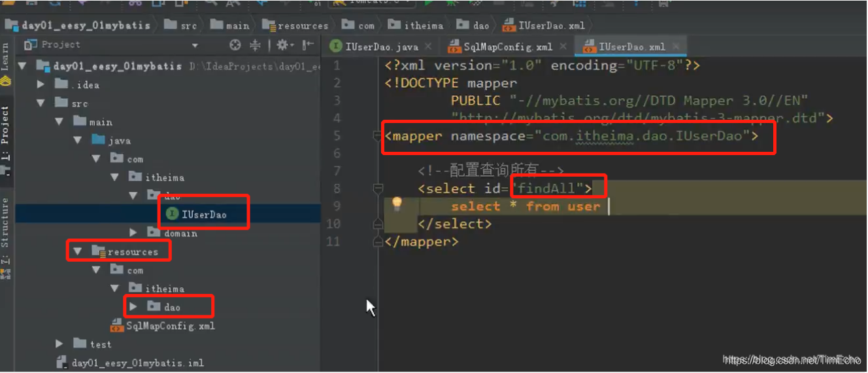This screenshot has height=373, width=868.
Task: Fold the mapper element at line 5 gutter
Action: tap(377, 136)
